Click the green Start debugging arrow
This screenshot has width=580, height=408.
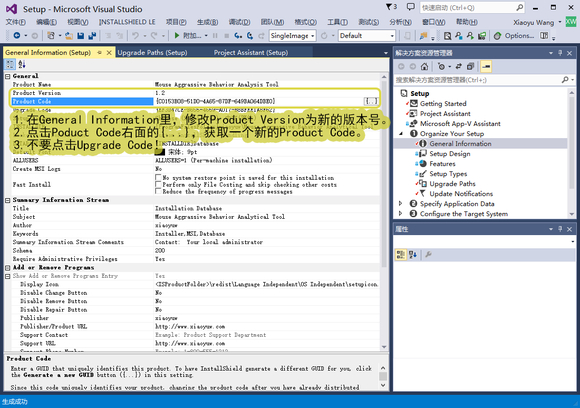[177, 36]
